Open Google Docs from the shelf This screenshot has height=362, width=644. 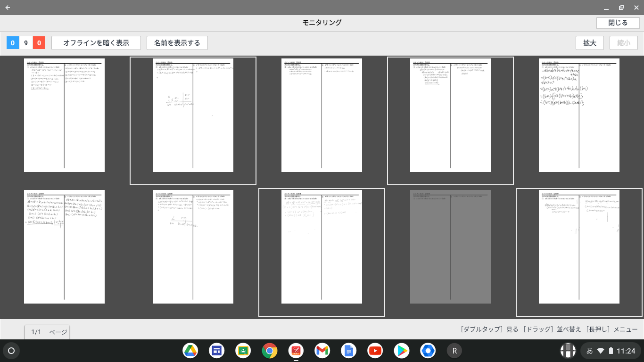[x=349, y=351]
